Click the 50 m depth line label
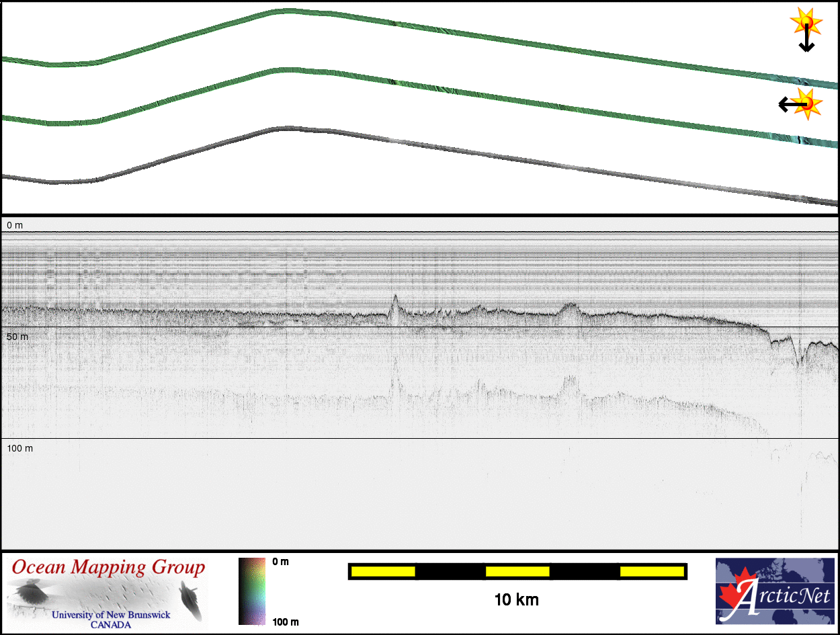840x635 pixels. pyautogui.click(x=17, y=336)
